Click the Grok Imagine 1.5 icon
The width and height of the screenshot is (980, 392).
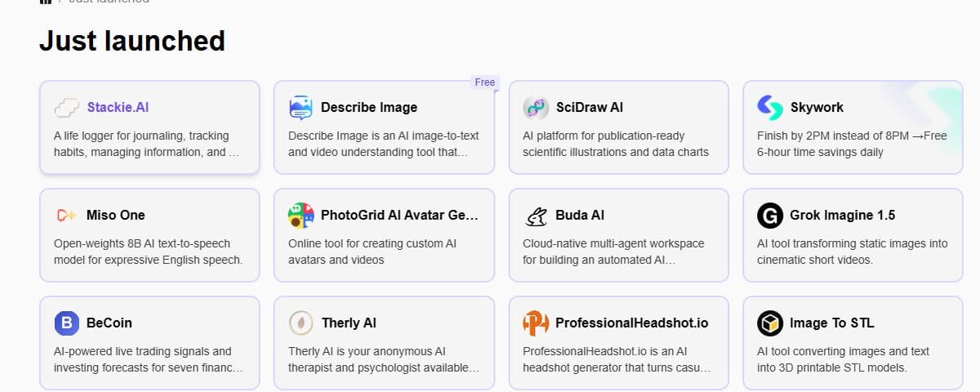point(770,216)
